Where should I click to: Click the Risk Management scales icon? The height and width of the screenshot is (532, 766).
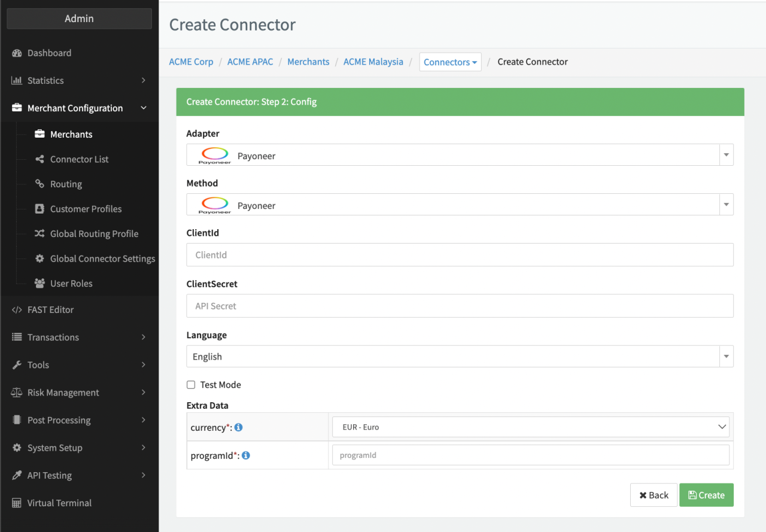pos(17,393)
